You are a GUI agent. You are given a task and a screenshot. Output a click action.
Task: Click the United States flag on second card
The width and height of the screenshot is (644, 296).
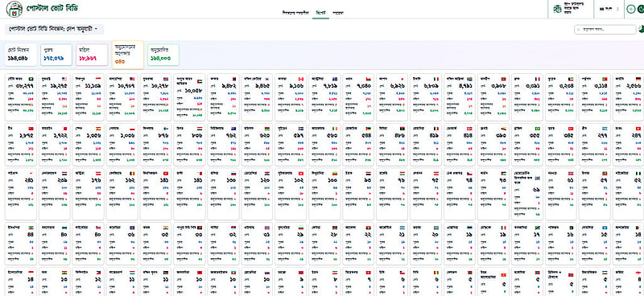tap(64, 78)
